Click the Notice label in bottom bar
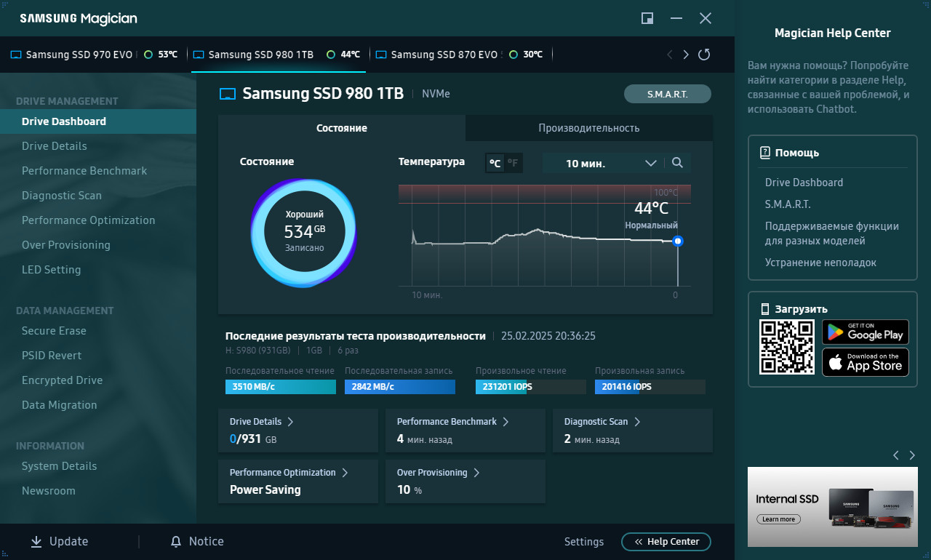The image size is (931, 560). click(x=207, y=542)
